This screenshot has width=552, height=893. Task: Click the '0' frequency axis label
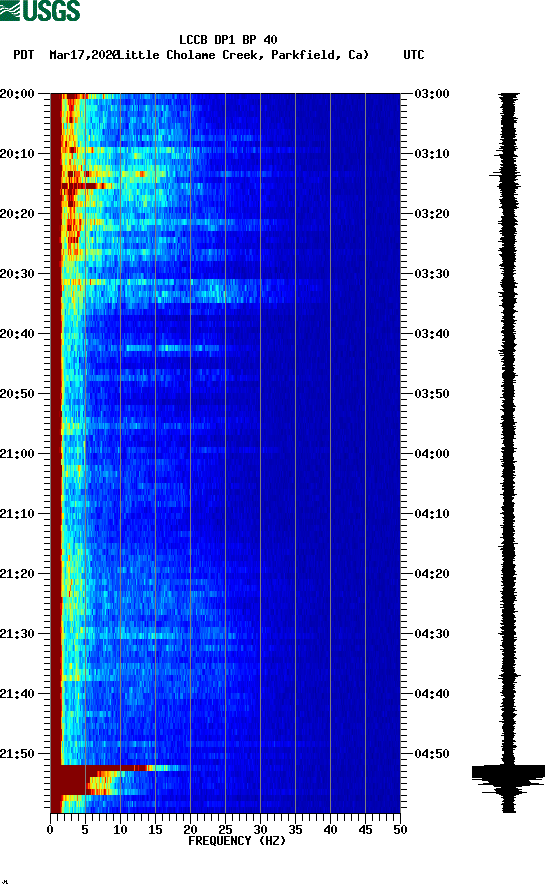pyautogui.click(x=50, y=830)
